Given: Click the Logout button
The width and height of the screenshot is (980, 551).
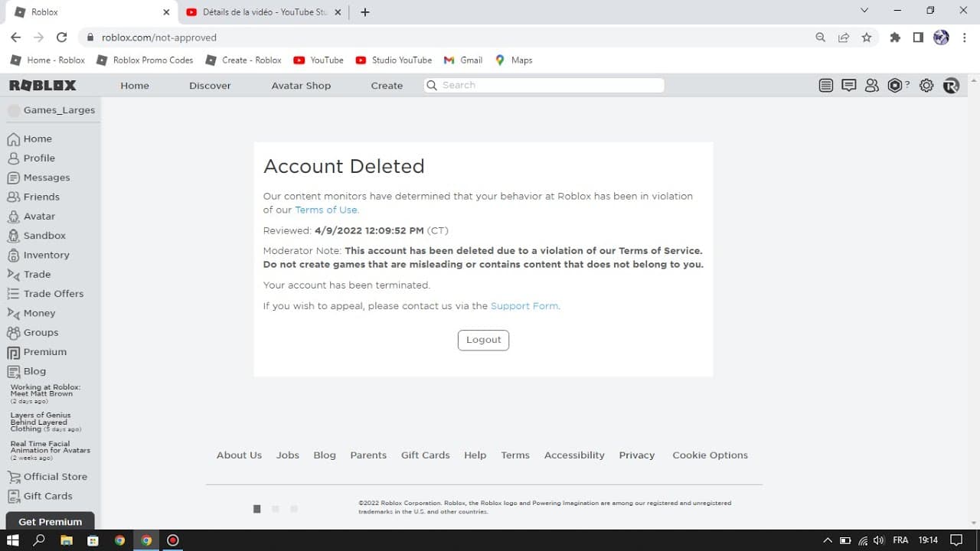Looking at the screenshot, I should [483, 340].
